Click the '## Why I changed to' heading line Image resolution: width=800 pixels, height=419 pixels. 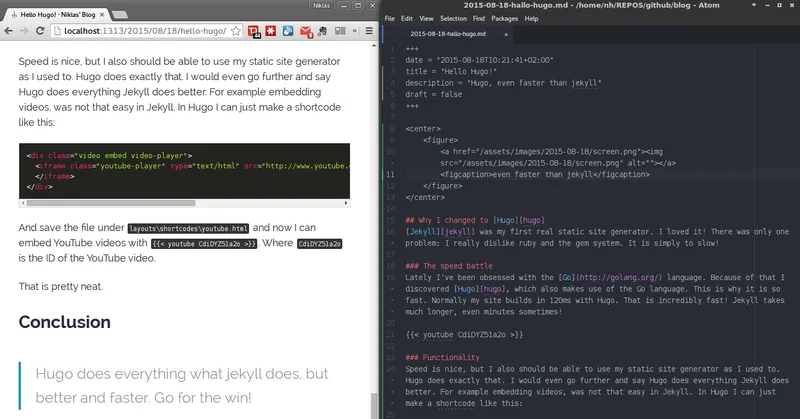tap(475, 220)
